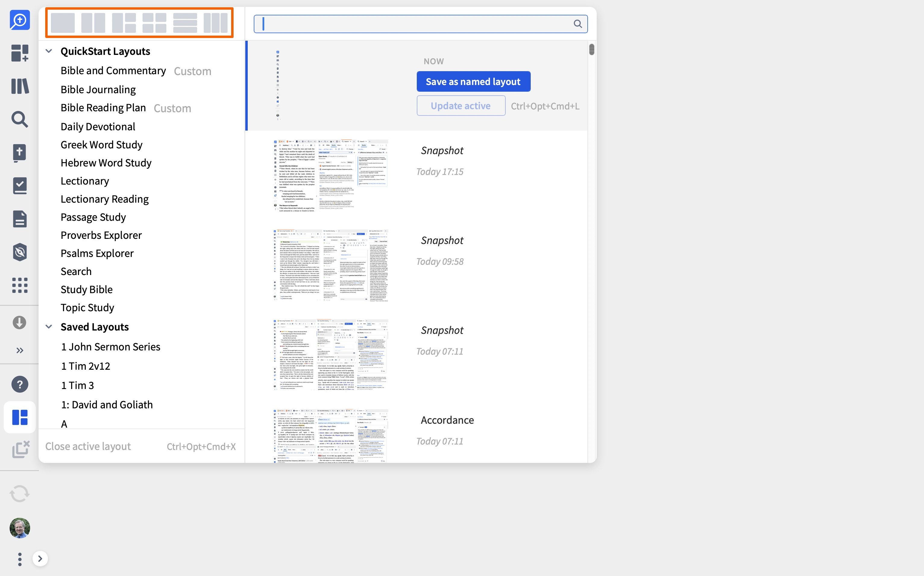Click the download arrow icon
Screen dimensions: 924x576
tap(19, 322)
